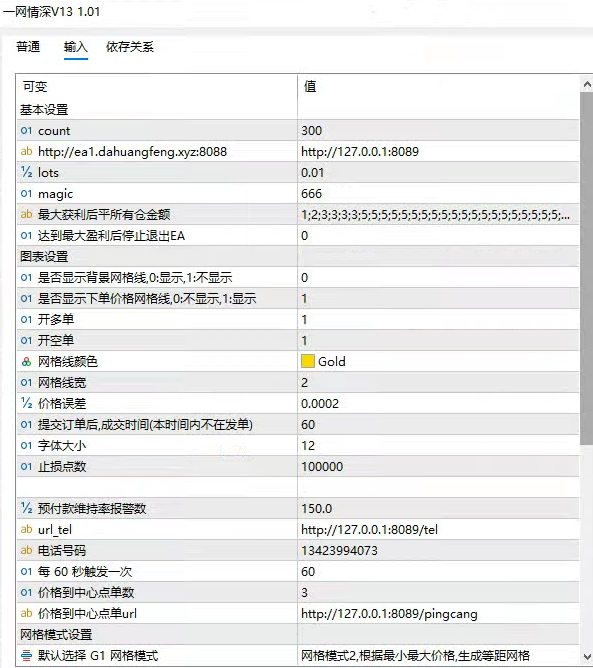Click the integer icon beside 达到最大盈利后停止退出EA
The height and width of the screenshot is (668, 593).
pyautogui.click(x=26, y=235)
